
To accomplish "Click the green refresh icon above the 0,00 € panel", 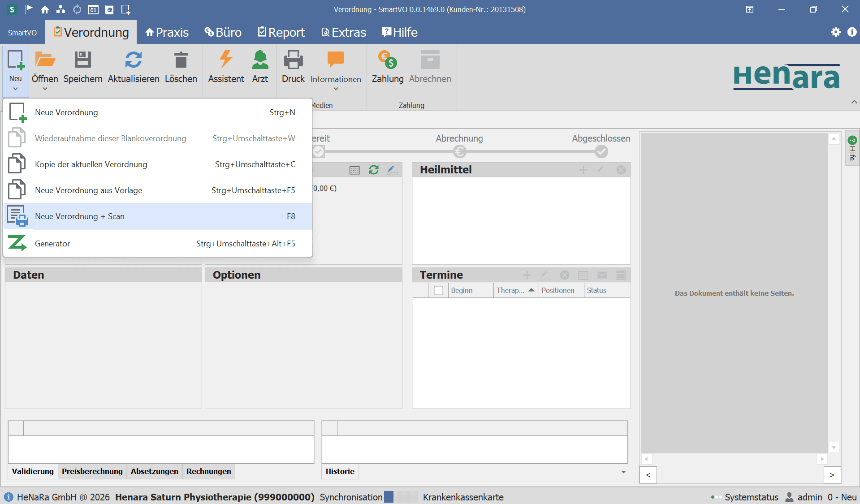I will 374,170.
